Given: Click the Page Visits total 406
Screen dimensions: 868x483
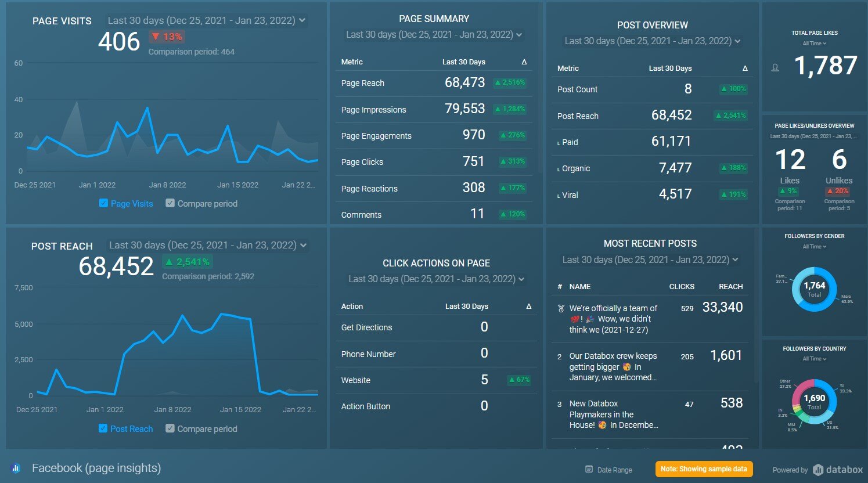Looking at the screenshot, I should 119,42.
